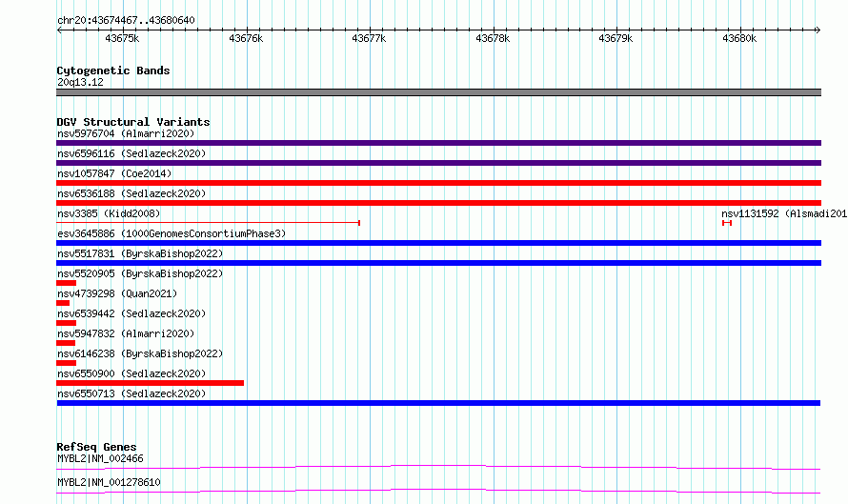Select the purple nsv5976704 variant bar
The width and height of the screenshot is (848, 504).
(438, 143)
